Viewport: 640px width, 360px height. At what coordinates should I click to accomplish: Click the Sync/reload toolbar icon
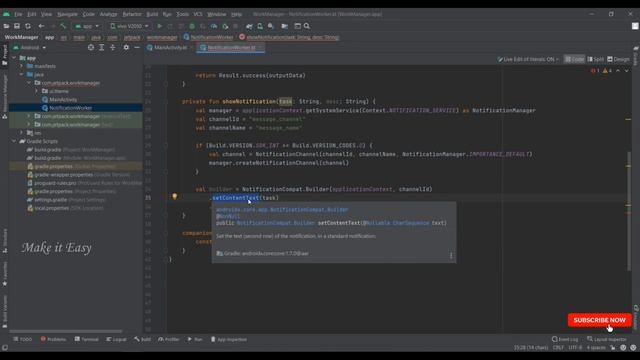point(28,26)
